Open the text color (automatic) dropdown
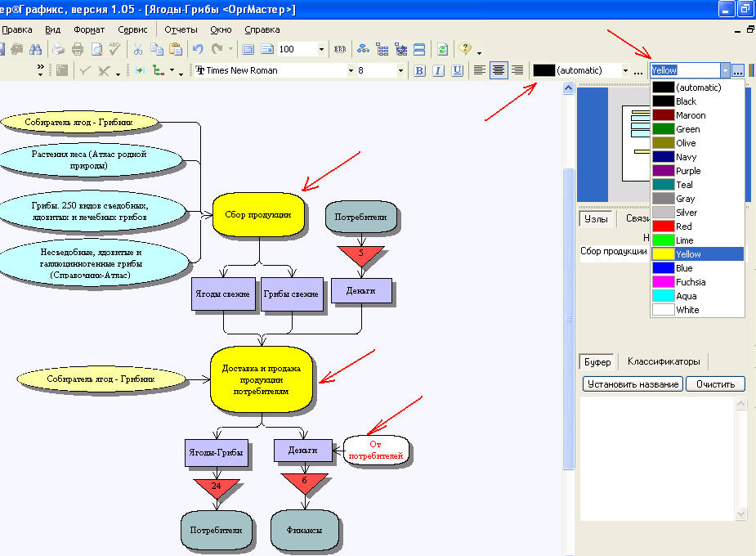 625,70
